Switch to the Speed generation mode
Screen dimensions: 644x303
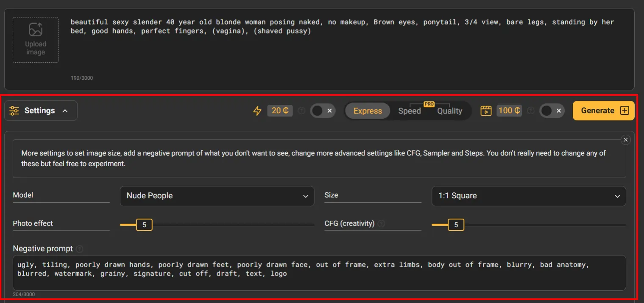click(410, 111)
